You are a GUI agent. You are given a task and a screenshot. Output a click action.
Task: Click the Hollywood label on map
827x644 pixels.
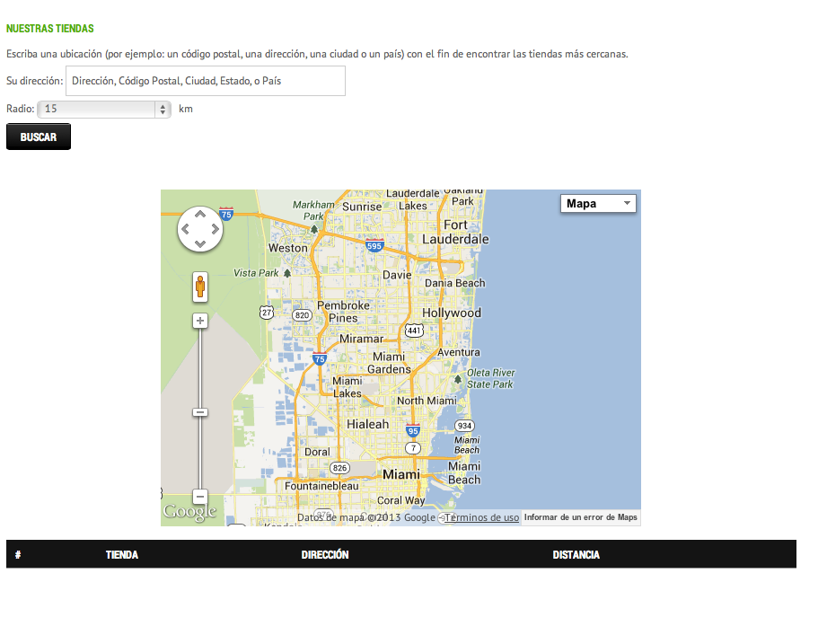[x=452, y=313]
